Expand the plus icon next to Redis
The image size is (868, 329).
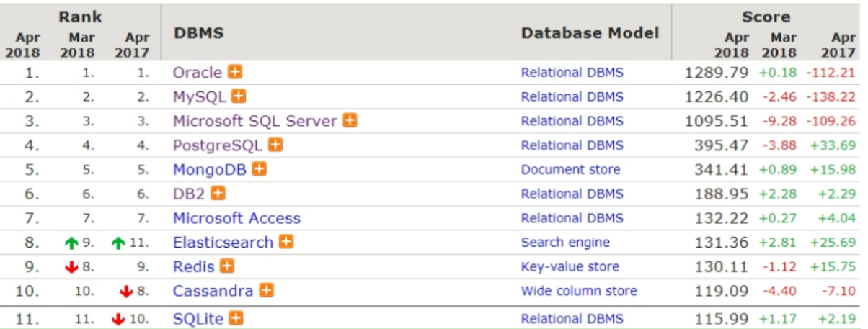pyautogui.click(x=227, y=266)
